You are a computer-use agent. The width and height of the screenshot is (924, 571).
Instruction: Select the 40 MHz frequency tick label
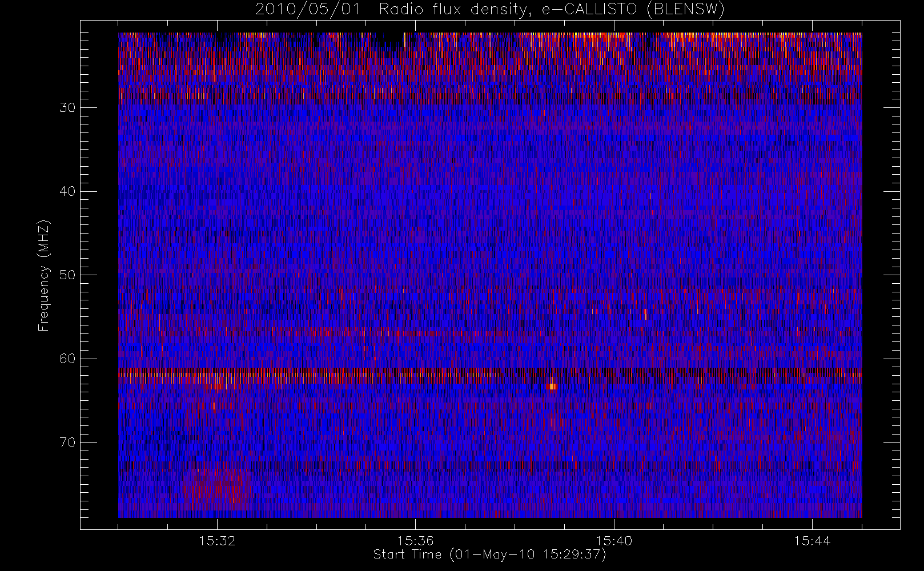67,191
